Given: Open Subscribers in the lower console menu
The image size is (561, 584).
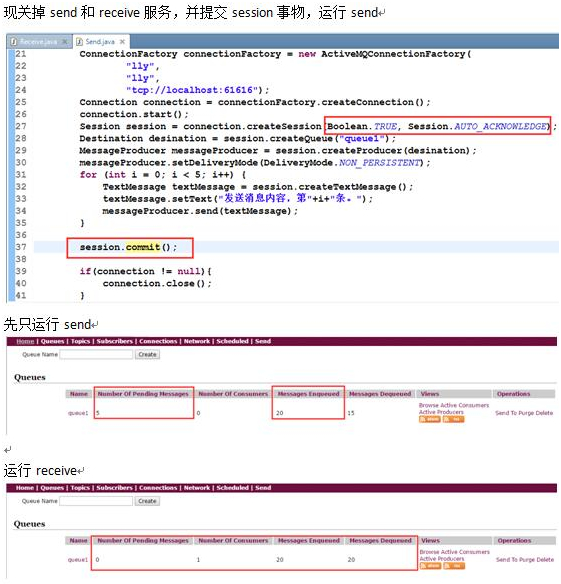Looking at the screenshot, I should pos(114,488).
